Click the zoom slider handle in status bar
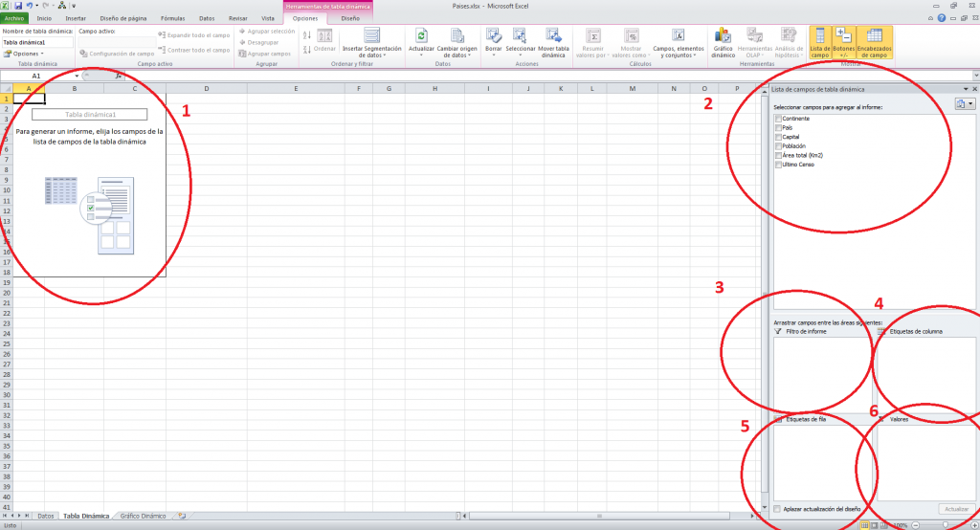This screenshot has width=980, height=530. 946,525
